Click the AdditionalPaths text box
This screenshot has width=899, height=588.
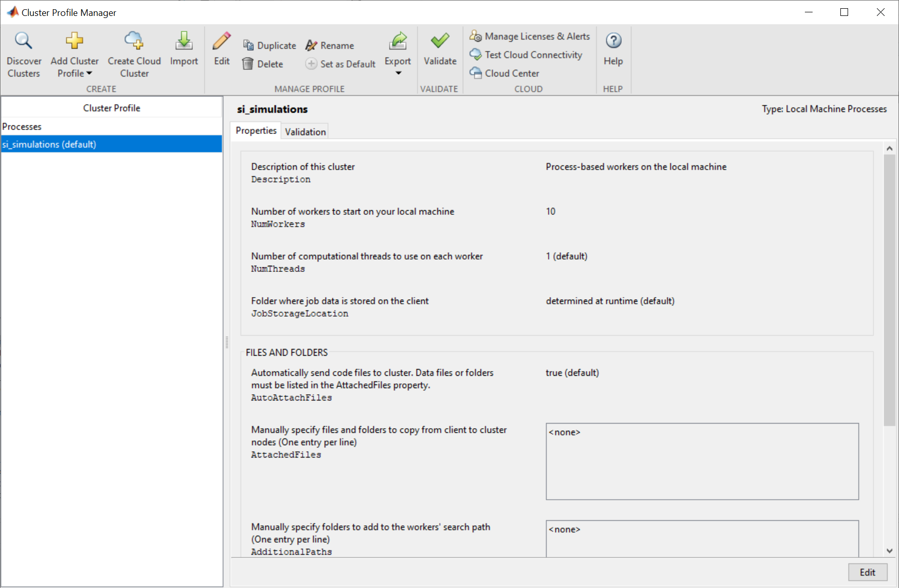pyautogui.click(x=702, y=539)
